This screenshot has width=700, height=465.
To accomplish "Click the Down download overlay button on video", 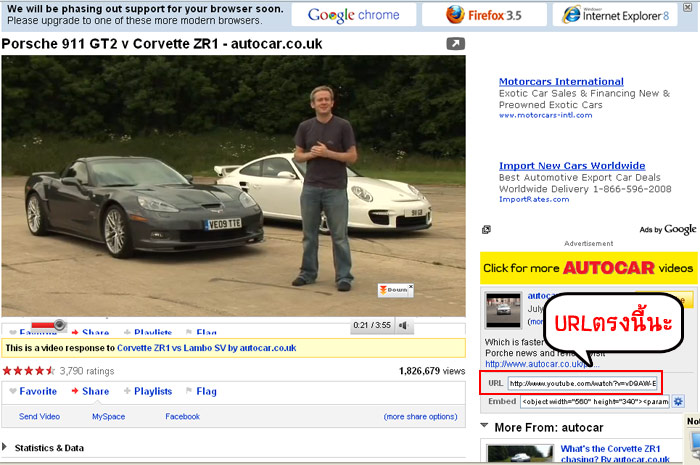I will click(393, 290).
